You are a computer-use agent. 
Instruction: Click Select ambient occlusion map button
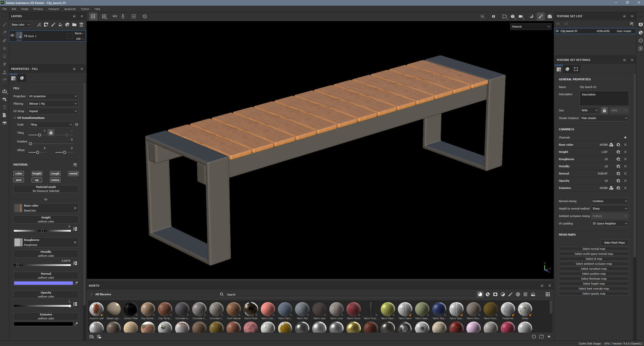click(x=593, y=264)
